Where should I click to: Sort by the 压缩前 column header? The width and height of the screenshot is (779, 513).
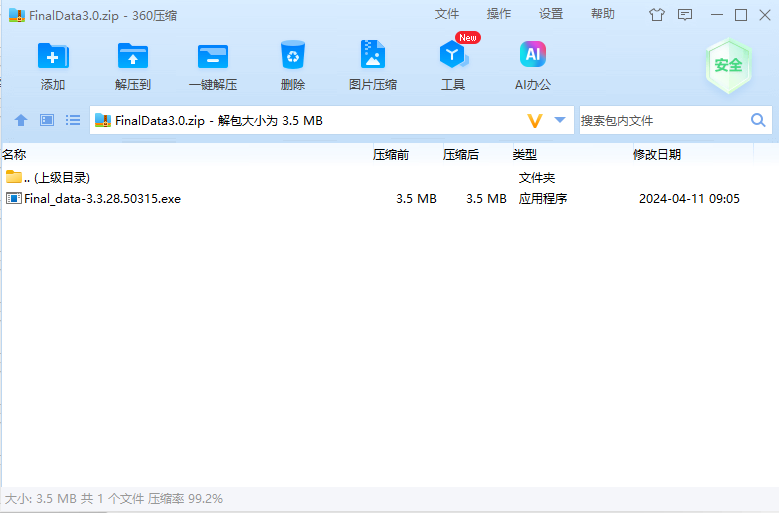[x=391, y=154]
